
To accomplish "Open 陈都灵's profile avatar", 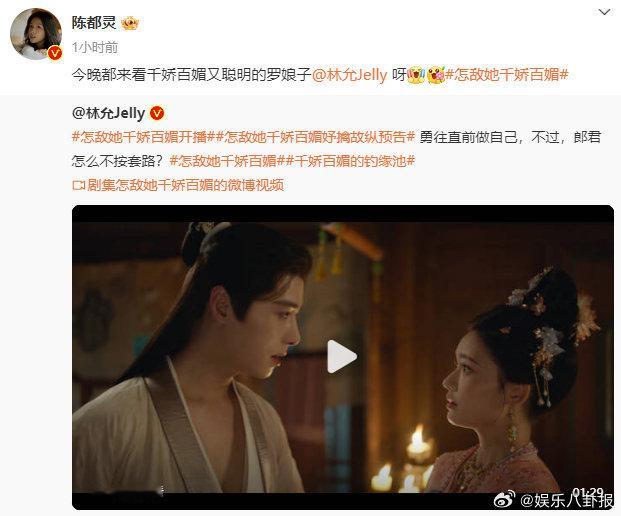I will [x=36, y=34].
